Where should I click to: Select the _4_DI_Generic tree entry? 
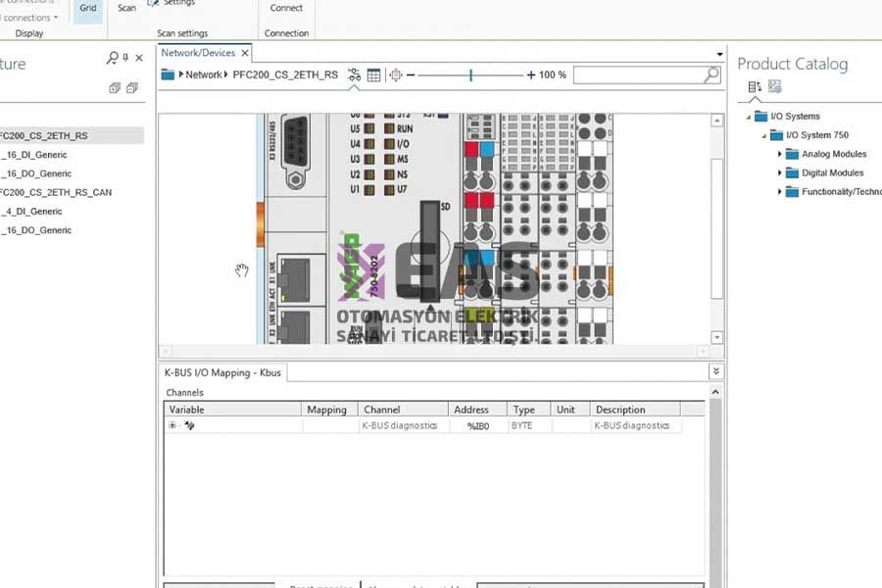coord(32,212)
